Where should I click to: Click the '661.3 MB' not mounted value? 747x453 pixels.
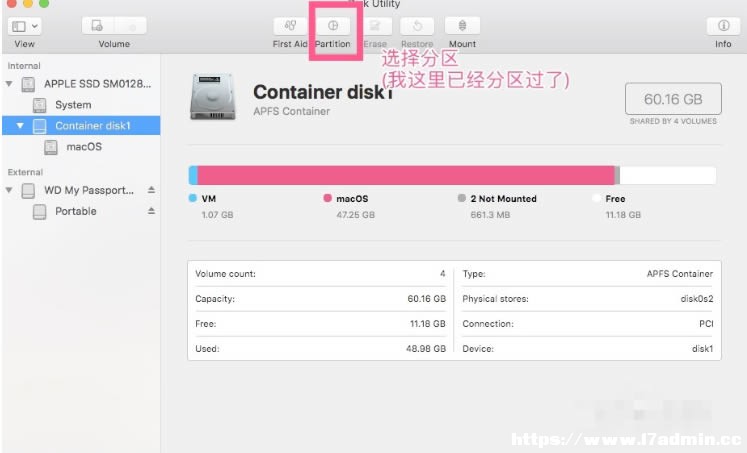(x=490, y=215)
